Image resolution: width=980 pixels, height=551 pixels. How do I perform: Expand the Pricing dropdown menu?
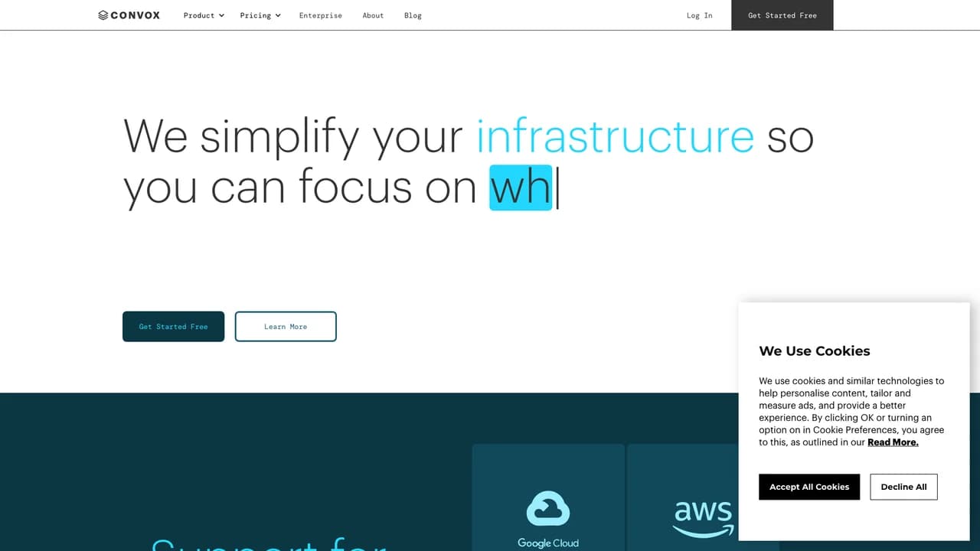pyautogui.click(x=260, y=15)
